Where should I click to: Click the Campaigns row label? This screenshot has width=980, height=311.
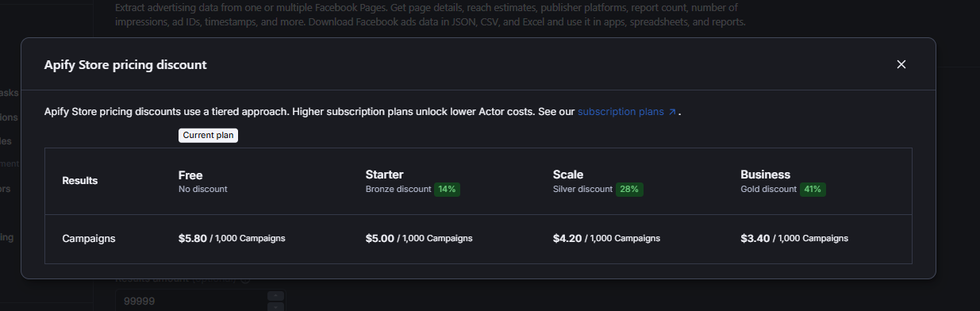[89, 238]
